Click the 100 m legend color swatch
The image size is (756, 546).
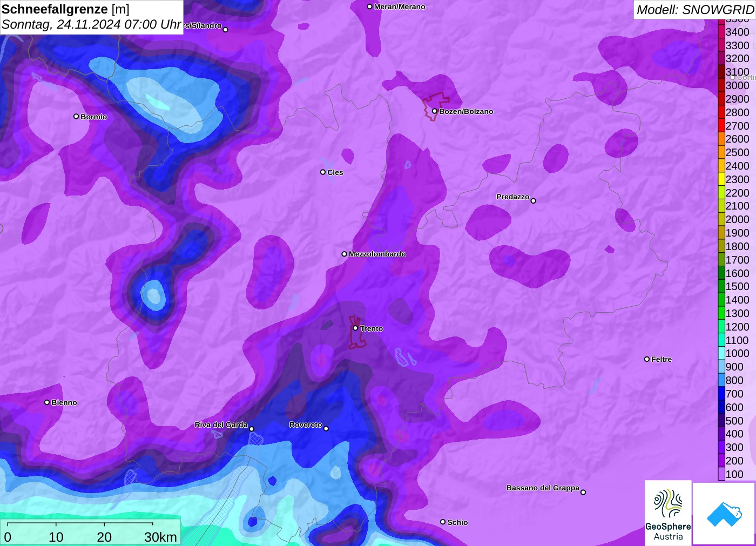(x=721, y=474)
